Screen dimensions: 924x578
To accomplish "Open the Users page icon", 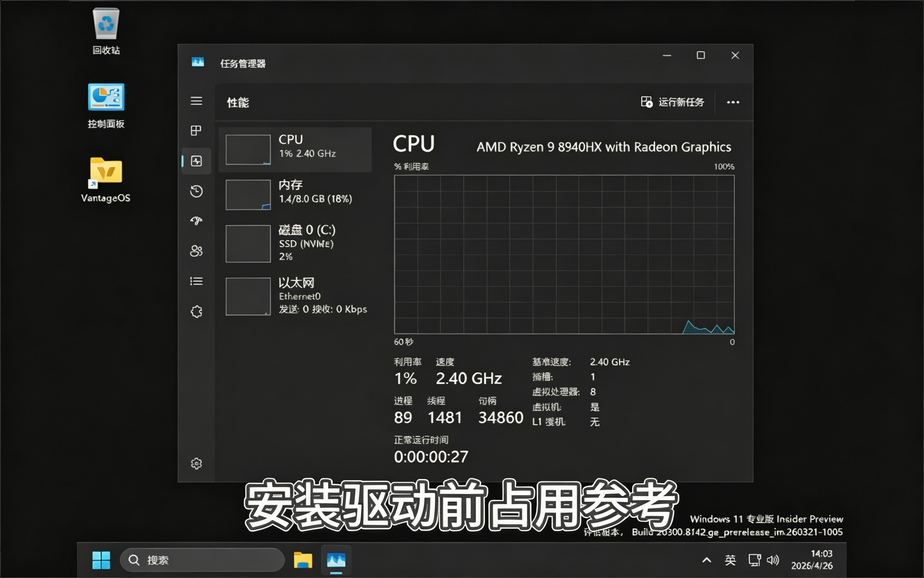I will tap(196, 251).
